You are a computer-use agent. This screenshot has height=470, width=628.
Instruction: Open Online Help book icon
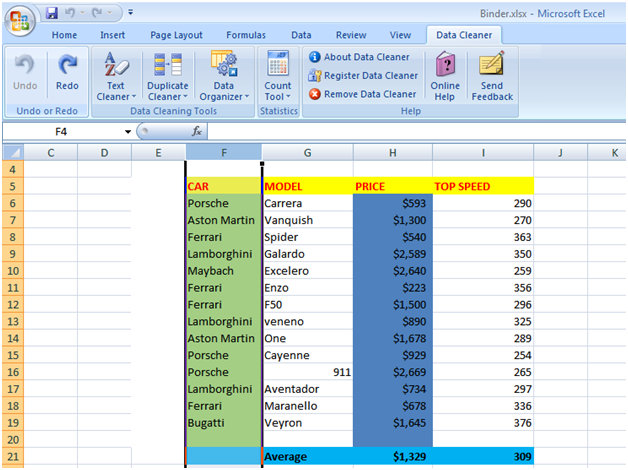pyautogui.click(x=445, y=64)
